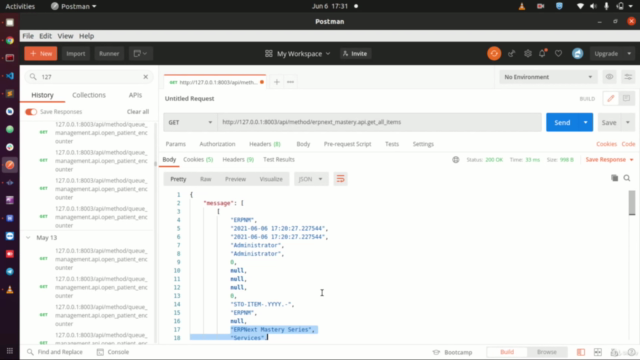Image resolution: width=640 pixels, height=360 pixels.
Task: Click Clear all history link
Action: tap(138, 112)
